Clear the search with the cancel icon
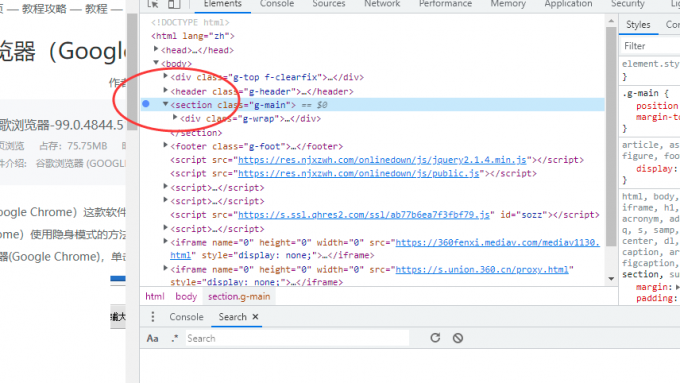The width and height of the screenshot is (680, 383). click(x=458, y=338)
